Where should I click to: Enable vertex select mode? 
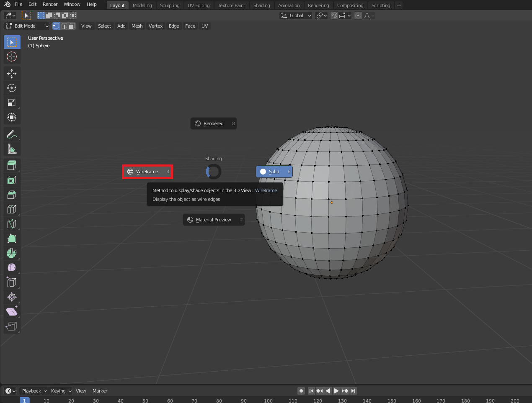click(x=56, y=26)
